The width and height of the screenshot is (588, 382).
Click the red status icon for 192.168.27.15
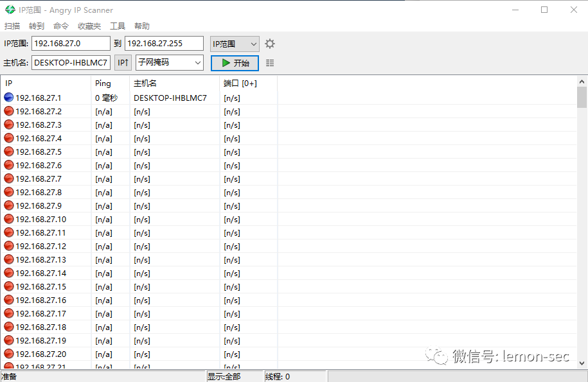8,286
